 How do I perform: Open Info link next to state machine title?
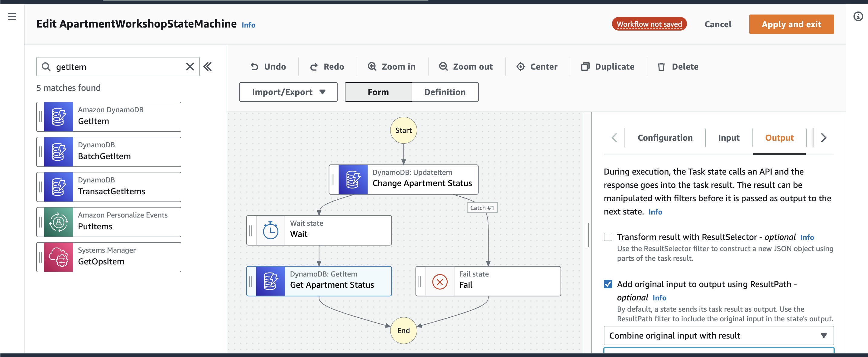248,25
